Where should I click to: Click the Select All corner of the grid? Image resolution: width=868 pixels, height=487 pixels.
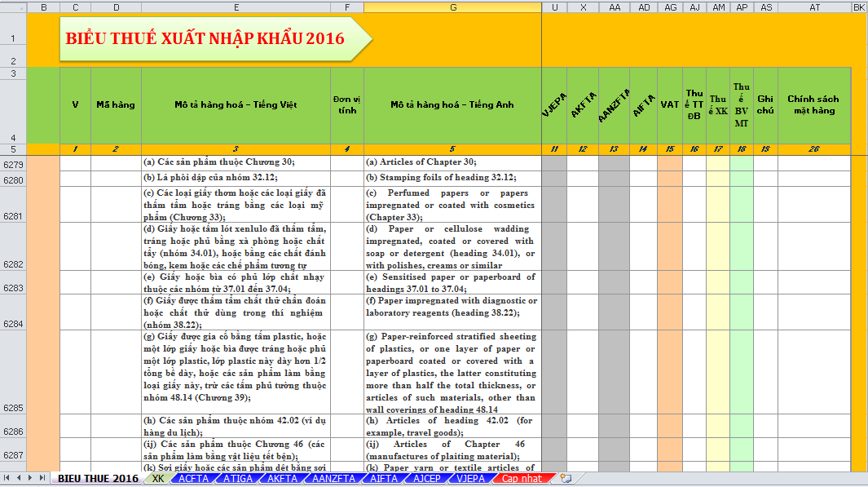[x=13, y=7]
